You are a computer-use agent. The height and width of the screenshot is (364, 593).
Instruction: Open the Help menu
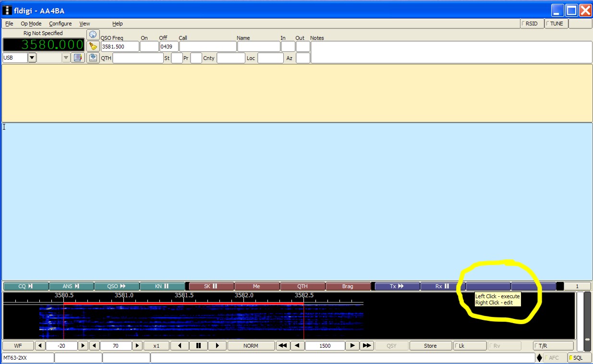pyautogui.click(x=118, y=24)
